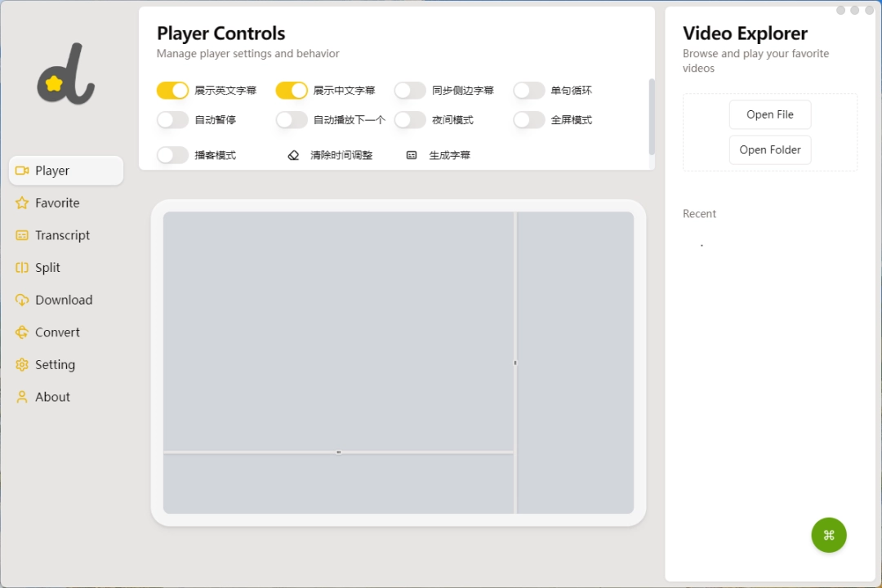
Task: Click the Open File button
Action: tap(769, 114)
